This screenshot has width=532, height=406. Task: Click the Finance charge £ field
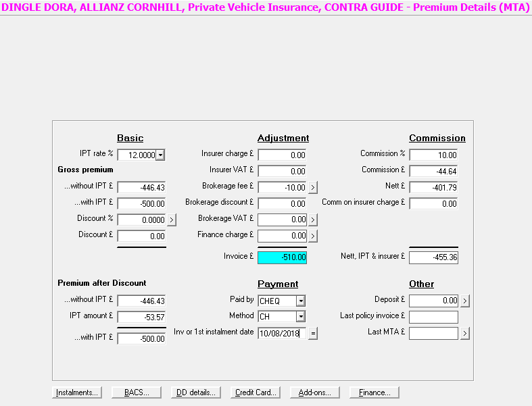click(282, 236)
